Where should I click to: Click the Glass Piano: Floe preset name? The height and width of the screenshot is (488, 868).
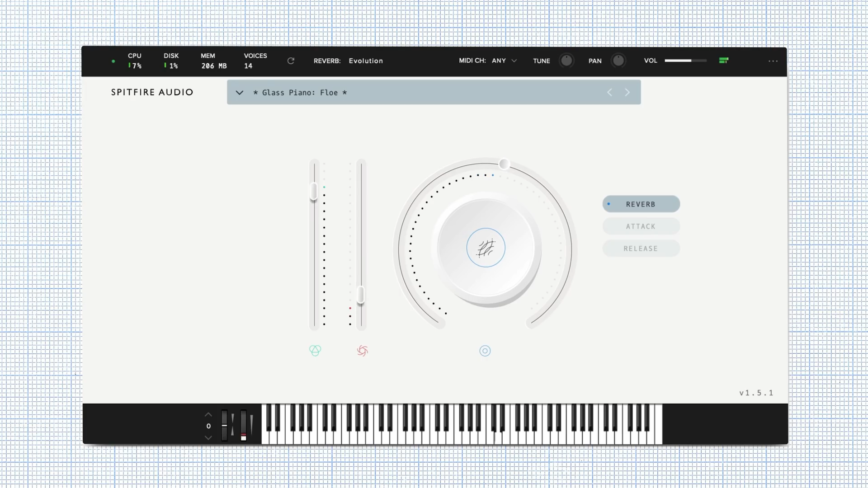tap(300, 93)
